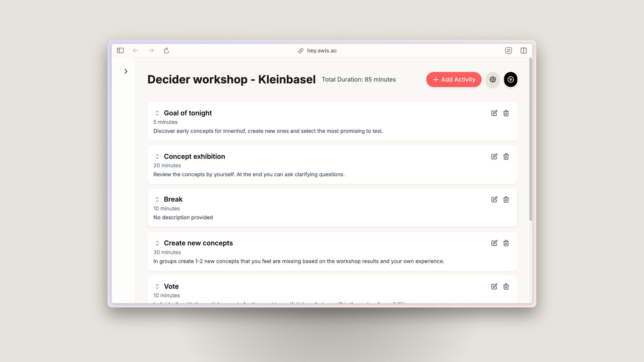Go back to previous page
Image resolution: width=644 pixels, height=362 pixels.
click(x=136, y=51)
